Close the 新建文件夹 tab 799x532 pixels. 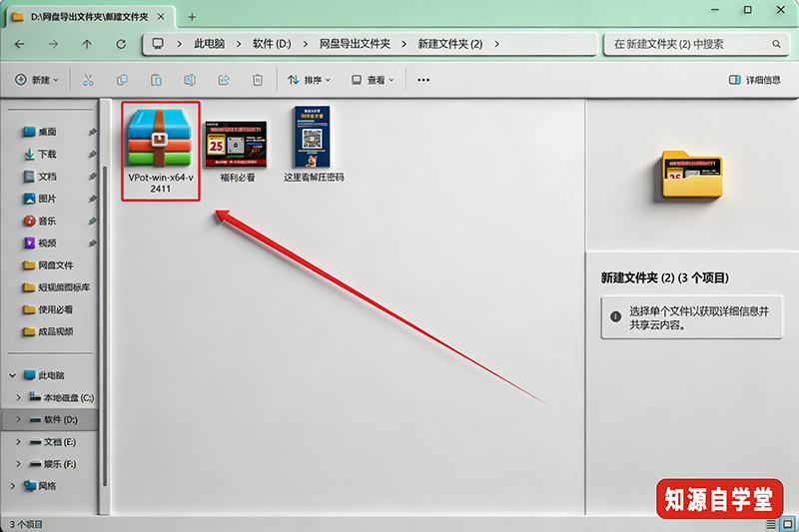tap(160, 17)
